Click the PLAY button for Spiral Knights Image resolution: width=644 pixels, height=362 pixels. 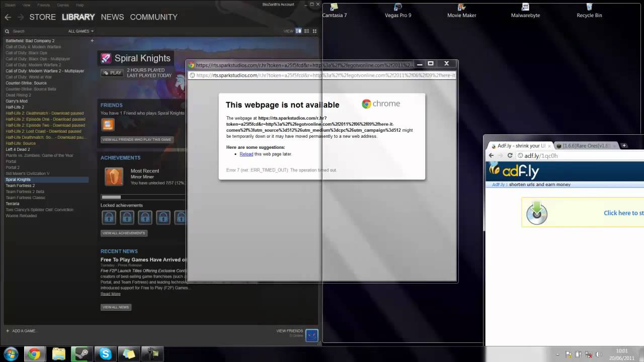pos(112,73)
